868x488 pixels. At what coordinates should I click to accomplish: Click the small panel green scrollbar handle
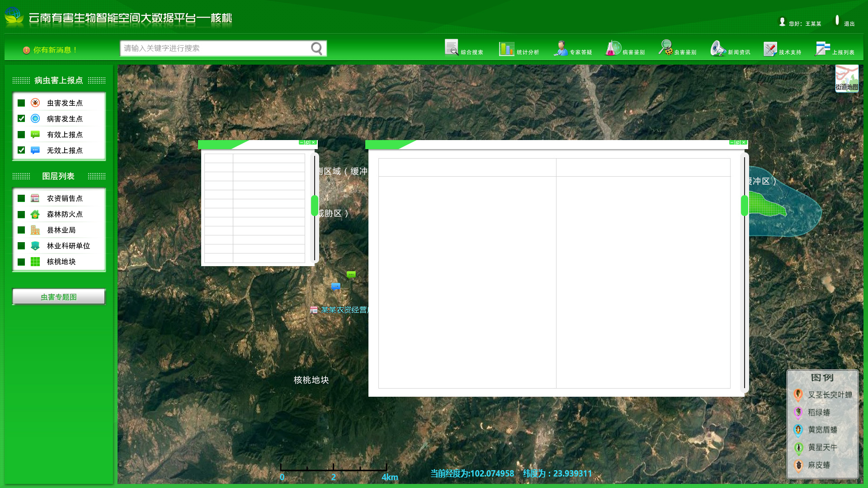(315, 206)
